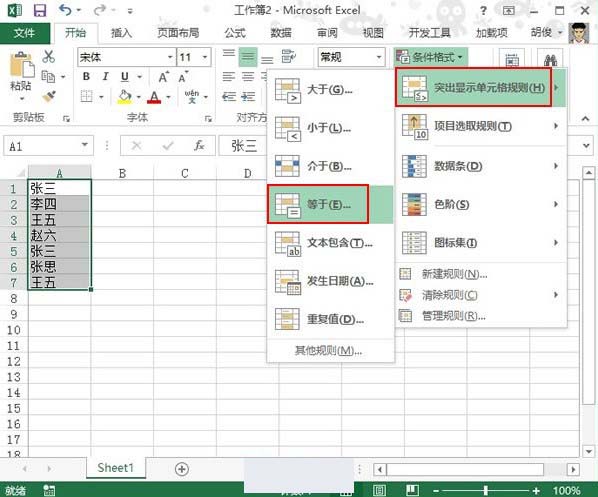Screen dimensions: 598x497
Task: Click the zoom in plus button
Action: point(536,491)
